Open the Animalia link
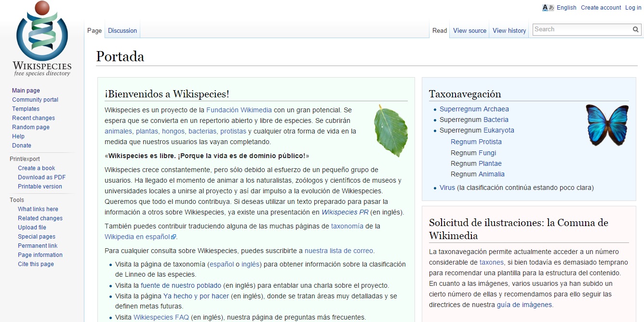The height and width of the screenshot is (322, 644). (x=492, y=174)
